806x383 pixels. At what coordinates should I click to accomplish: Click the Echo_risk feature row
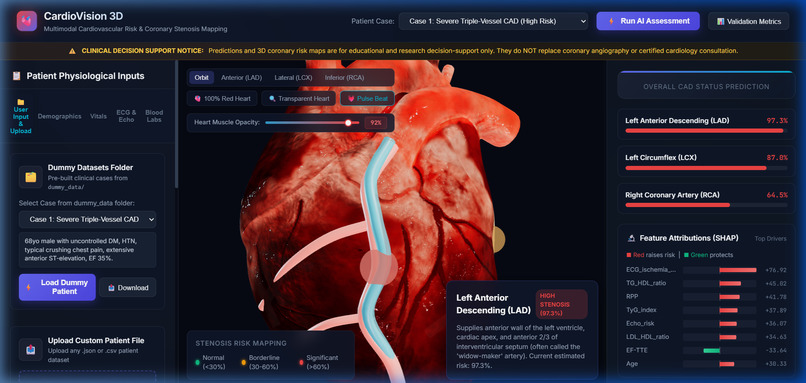(706, 323)
